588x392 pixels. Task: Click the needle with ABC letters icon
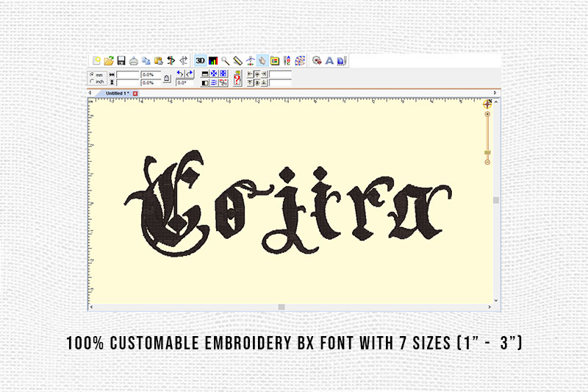(287, 60)
